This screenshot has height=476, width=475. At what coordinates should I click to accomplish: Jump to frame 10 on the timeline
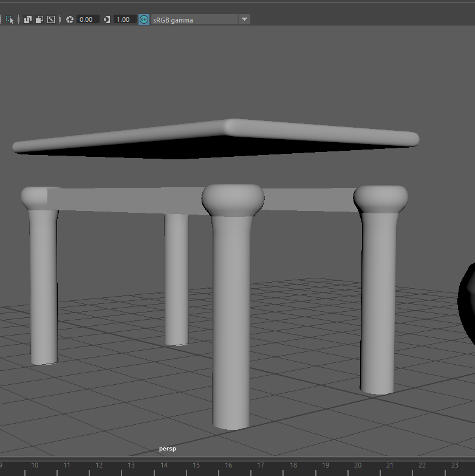[x=35, y=466]
